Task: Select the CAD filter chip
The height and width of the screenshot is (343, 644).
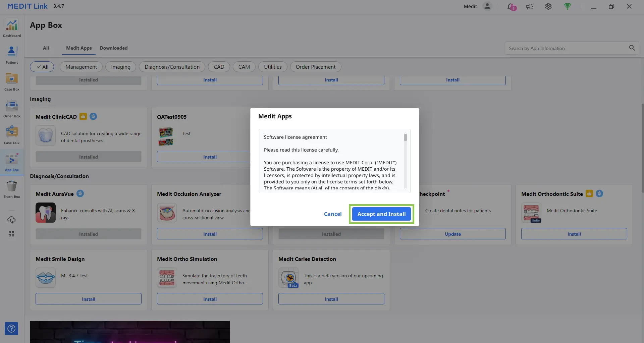Action: tap(219, 67)
